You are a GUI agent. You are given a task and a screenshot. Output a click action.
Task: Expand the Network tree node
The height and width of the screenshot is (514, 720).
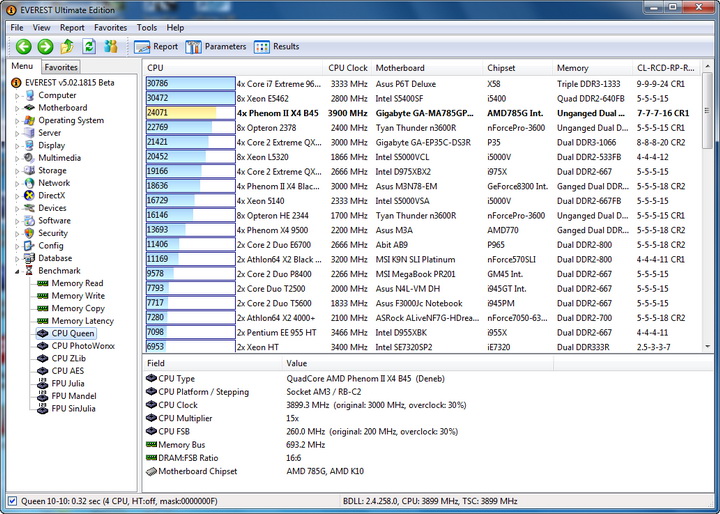pyautogui.click(x=17, y=184)
